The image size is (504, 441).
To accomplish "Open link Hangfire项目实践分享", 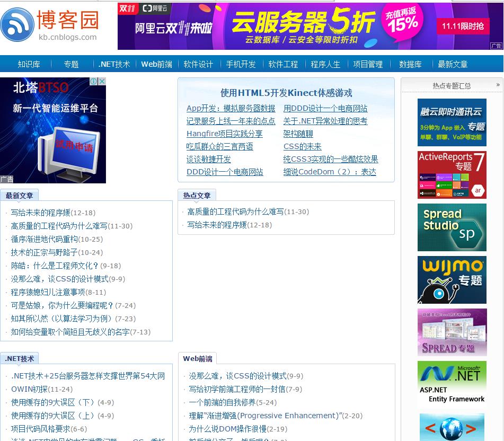I will [x=224, y=134].
